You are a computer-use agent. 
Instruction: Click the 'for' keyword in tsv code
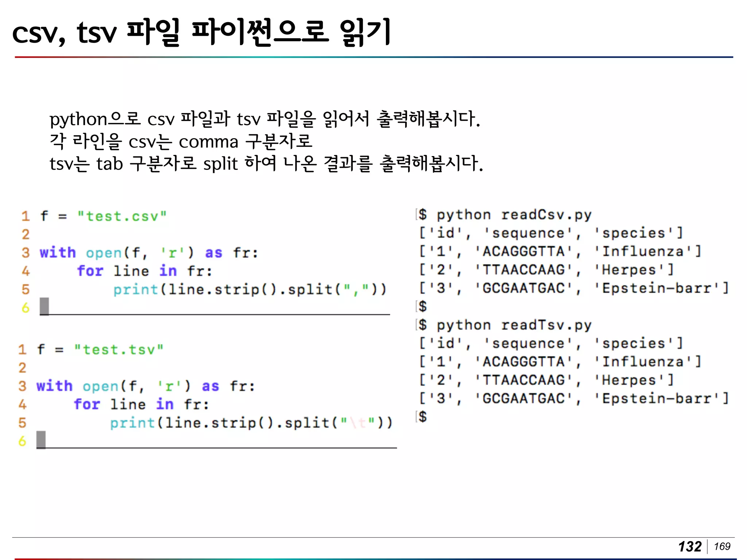87,404
